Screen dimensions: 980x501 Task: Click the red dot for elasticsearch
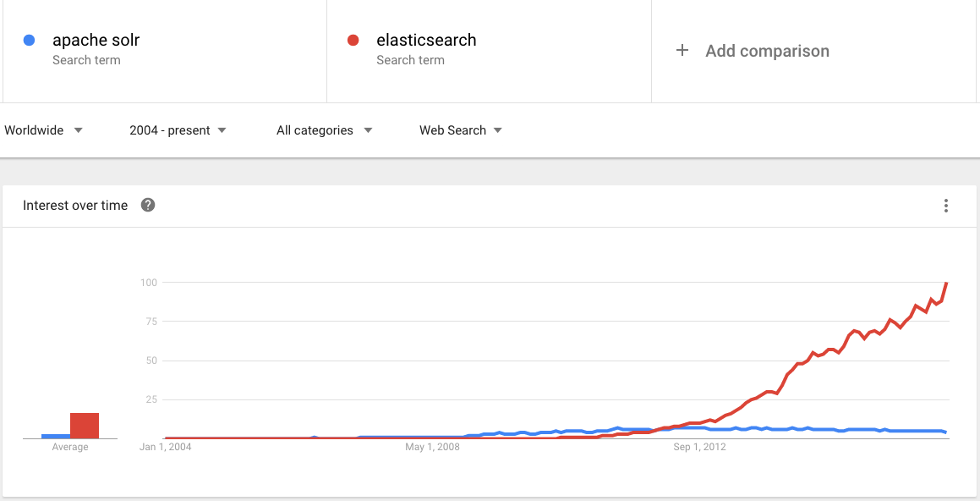(353, 40)
